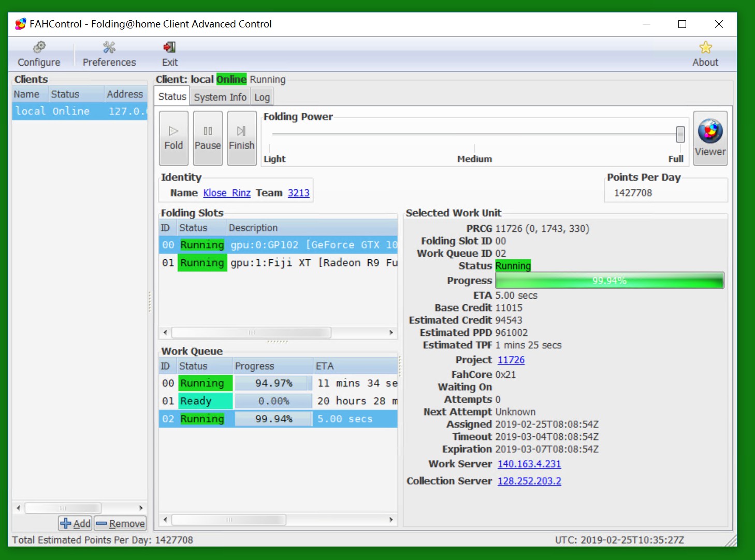Screen dimensions: 755x560
Task: Select work queue row 01 Ready
Action: (278, 401)
